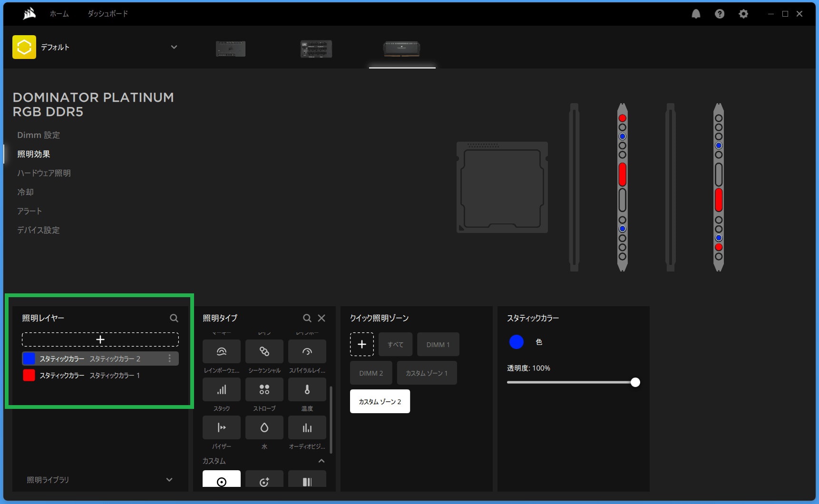Open settings gear icon

pos(743,14)
